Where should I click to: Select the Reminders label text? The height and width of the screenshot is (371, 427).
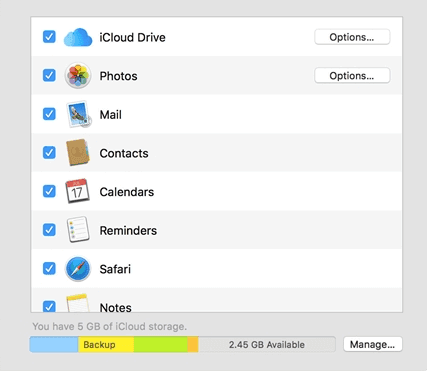coord(128,231)
